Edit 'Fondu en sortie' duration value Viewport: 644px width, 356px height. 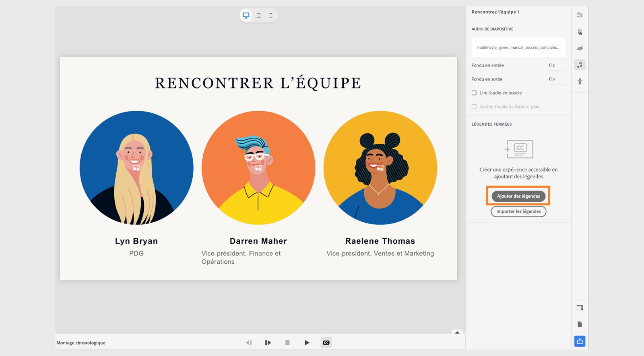(557, 79)
